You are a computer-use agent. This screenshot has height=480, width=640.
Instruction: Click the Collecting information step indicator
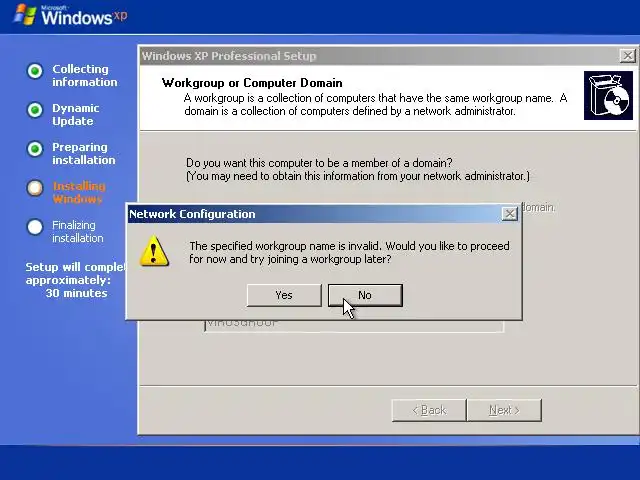[35, 71]
